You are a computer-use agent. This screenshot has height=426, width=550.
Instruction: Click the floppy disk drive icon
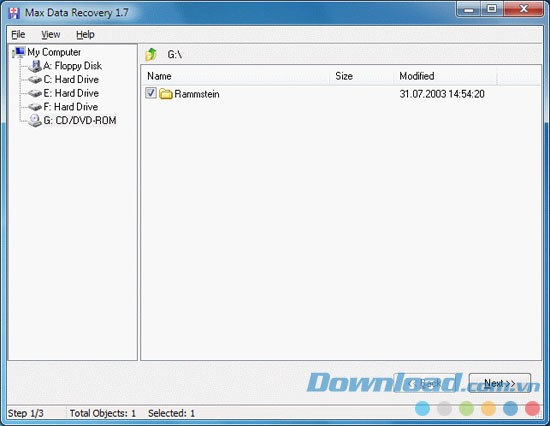35,66
